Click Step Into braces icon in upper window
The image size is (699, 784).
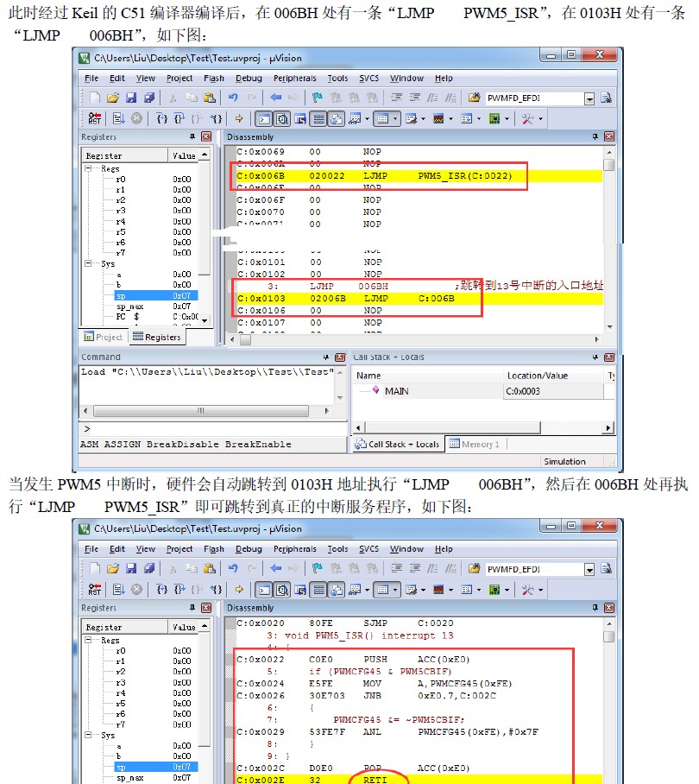161,118
